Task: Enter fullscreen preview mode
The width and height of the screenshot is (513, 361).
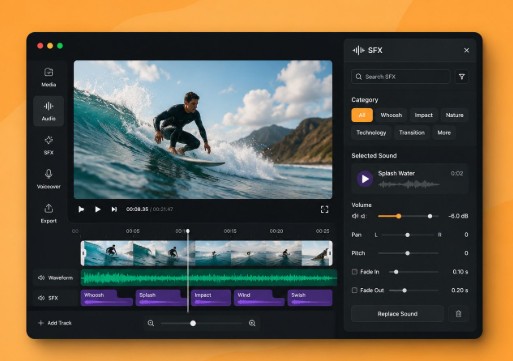Action: tap(324, 209)
